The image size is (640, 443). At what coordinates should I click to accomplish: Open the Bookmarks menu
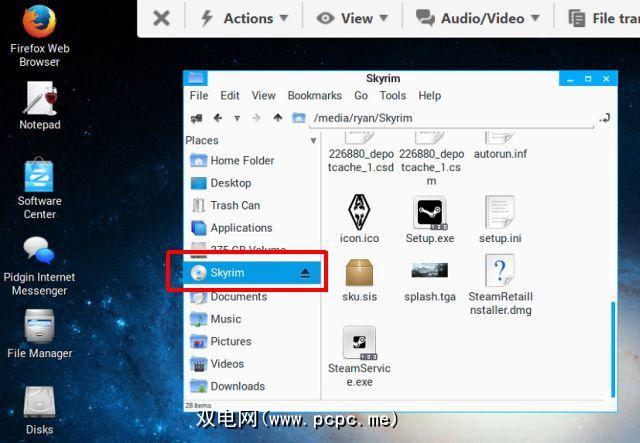point(315,96)
